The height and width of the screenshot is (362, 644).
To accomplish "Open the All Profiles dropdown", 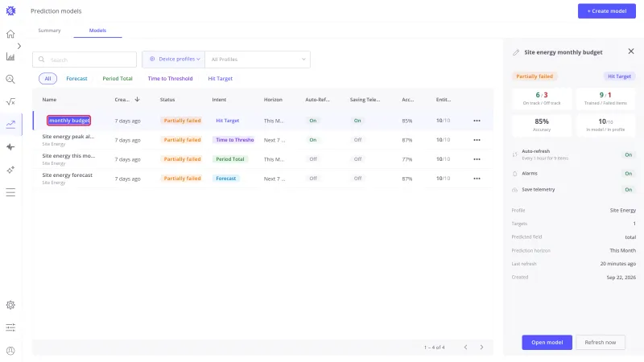I will click(x=258, y=60).
